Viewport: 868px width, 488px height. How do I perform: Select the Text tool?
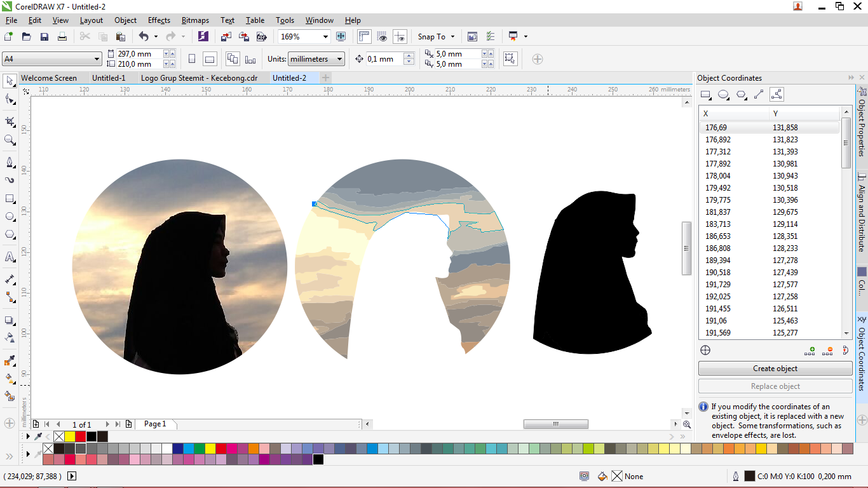[10, 257]
